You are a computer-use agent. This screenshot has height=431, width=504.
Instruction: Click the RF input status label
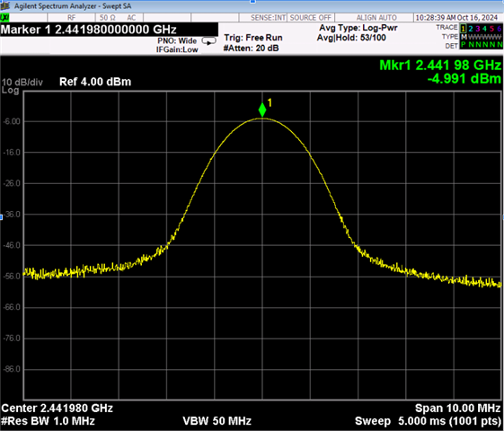71,18
